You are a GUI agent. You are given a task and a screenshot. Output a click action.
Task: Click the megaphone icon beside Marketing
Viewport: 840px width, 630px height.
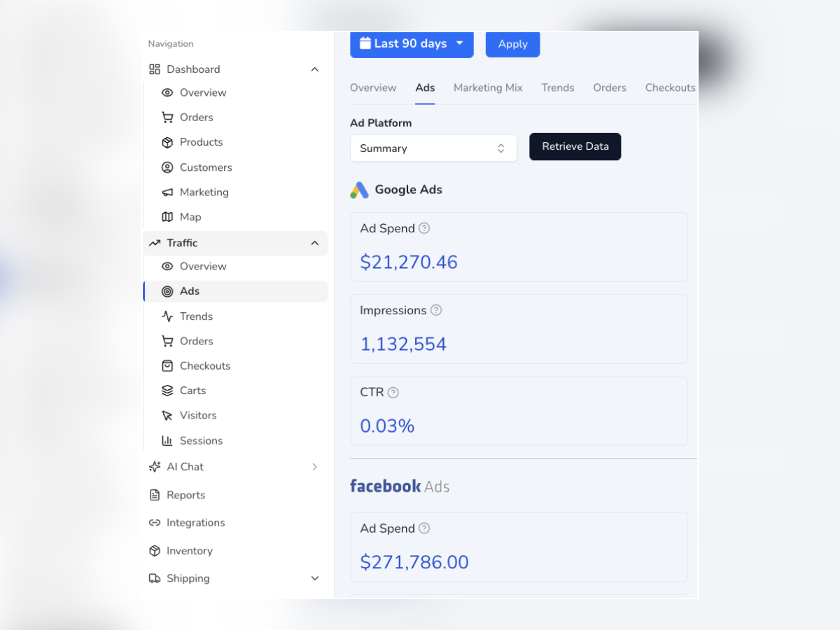coord(167,192)
